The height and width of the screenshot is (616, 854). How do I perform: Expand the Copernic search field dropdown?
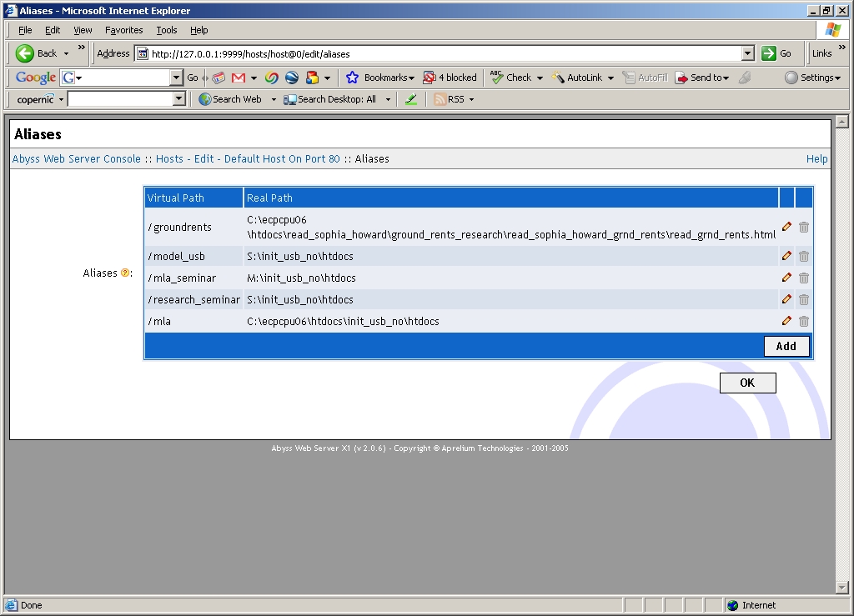point(178,99)
